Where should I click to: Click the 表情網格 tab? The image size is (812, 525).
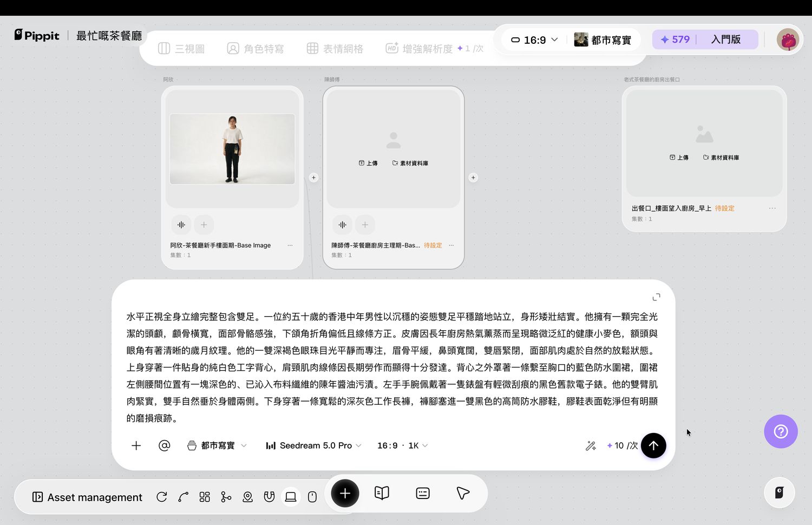335,49
